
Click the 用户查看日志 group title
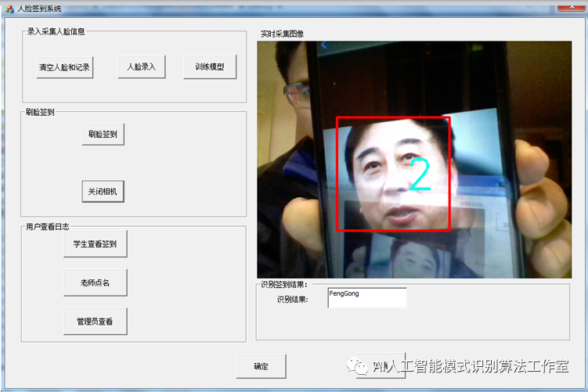pos(48,227)
